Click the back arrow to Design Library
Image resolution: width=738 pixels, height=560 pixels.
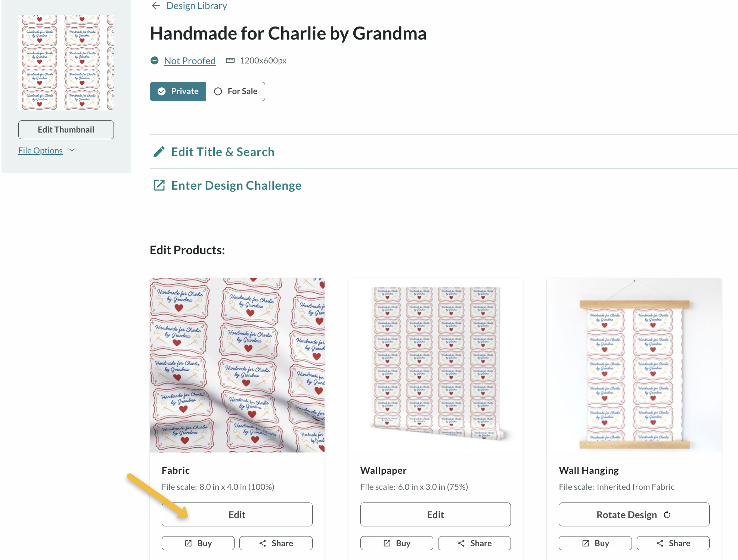click(x=156, y=6)
